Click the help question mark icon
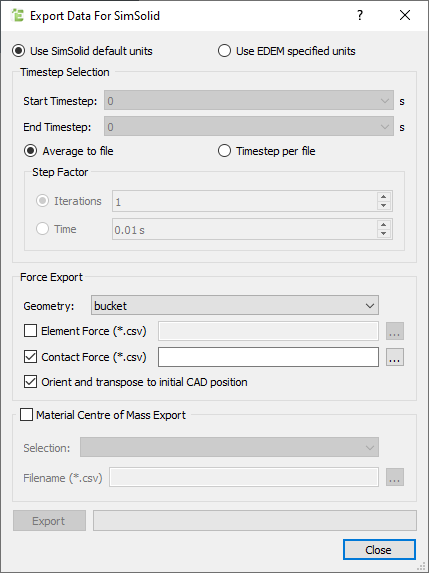 tap(360, 15)
